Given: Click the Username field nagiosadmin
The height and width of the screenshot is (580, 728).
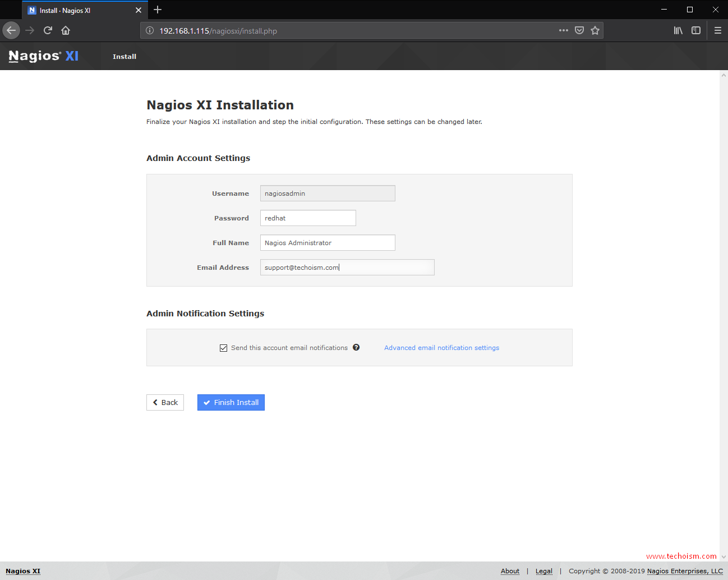Looking at the screenshot, I should point(328,194).
